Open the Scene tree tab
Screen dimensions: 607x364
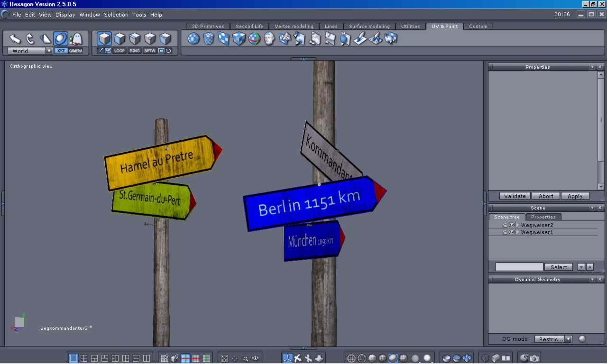[507, 217]
